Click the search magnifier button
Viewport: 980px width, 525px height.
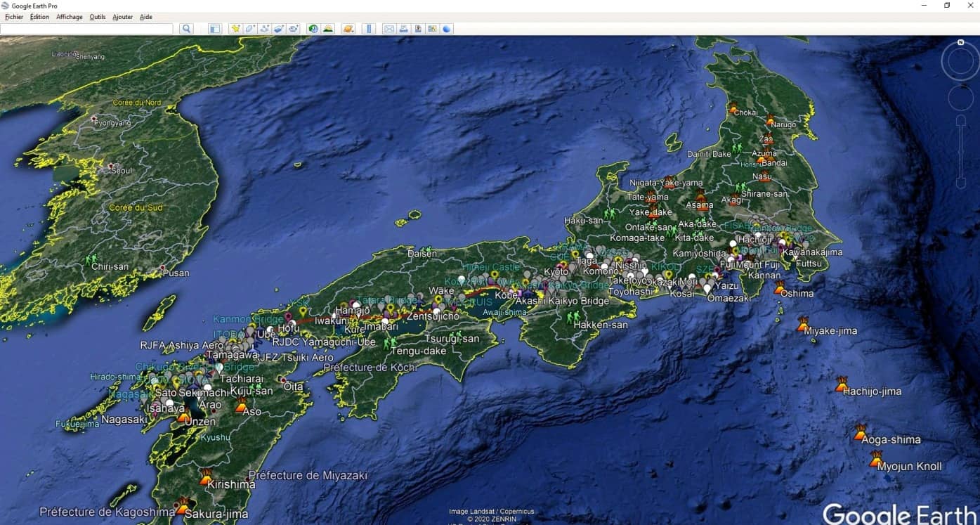[186, 29]
